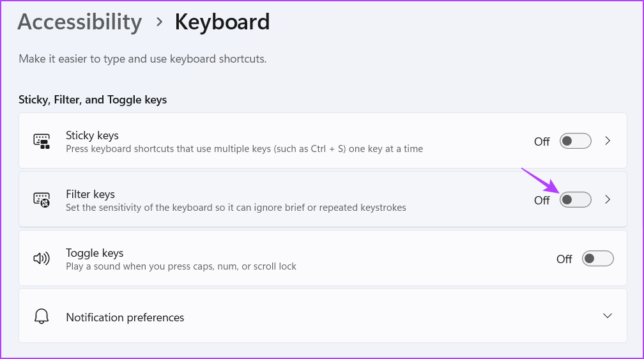Enable the Sticky keys switch
Image resolution: width=644 pixels, height=359 pixels.
[575, 141]
